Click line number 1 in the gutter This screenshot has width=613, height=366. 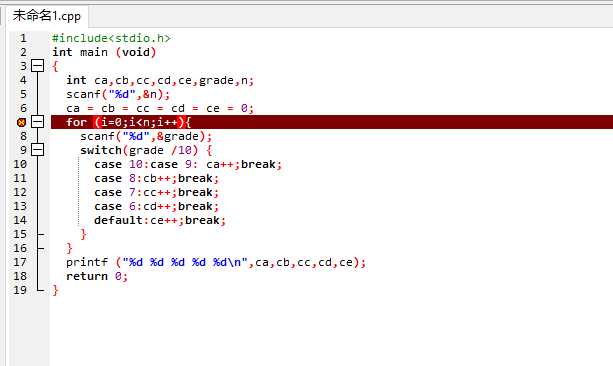pyautogui.click(x=23, y=38)
